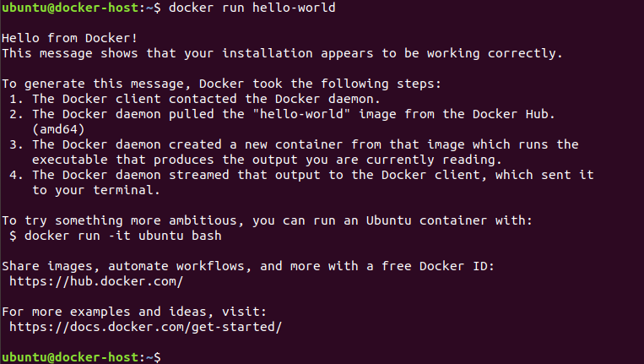Click the 'Hello from Docker!' line
This screenshot has width=644, height=364.
69,38
